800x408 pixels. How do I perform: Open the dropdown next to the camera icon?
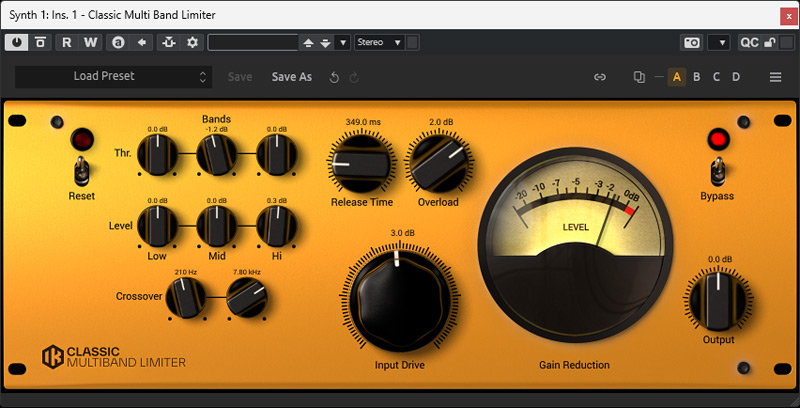tap(718, 42)
